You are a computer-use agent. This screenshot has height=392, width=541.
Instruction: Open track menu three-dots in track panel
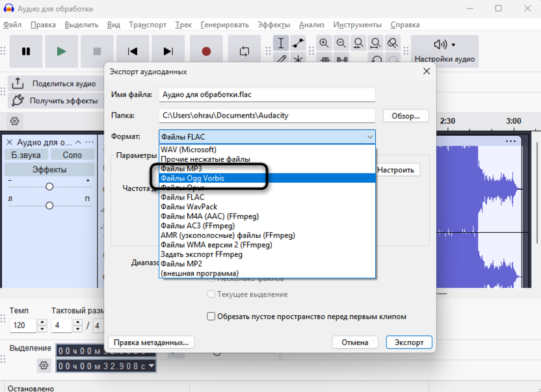pos(89,142)
